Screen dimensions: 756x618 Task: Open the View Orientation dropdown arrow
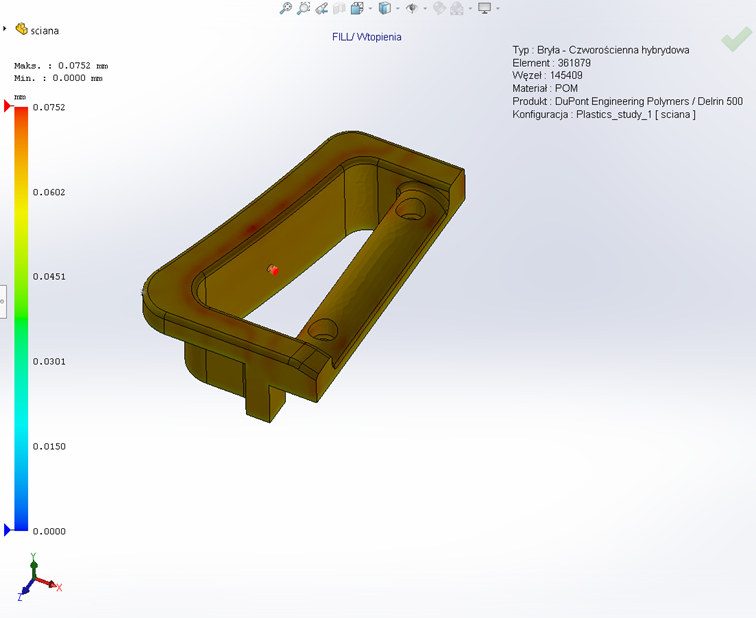click(370, 9)
